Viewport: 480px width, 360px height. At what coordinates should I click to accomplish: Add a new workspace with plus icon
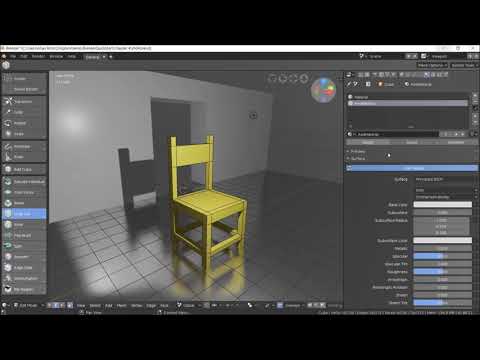(x=111, y=57)
